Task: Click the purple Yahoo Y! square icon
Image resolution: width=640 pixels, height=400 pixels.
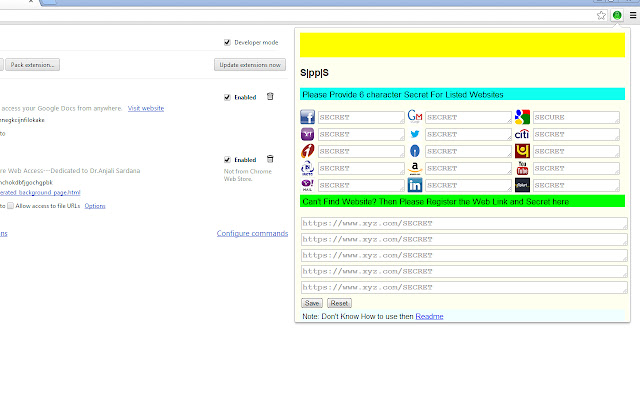Action: (307, 134)
